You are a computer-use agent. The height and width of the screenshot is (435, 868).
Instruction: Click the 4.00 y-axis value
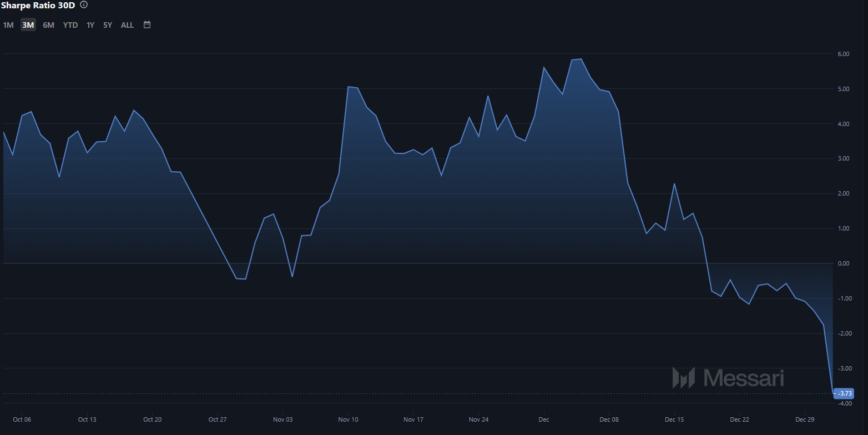coord(844,124)
